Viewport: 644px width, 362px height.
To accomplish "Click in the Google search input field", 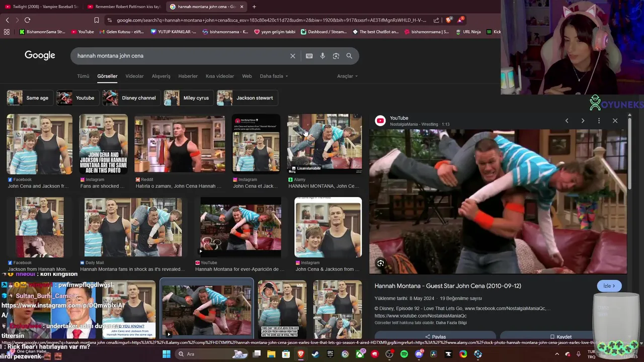I will point(181,56).
